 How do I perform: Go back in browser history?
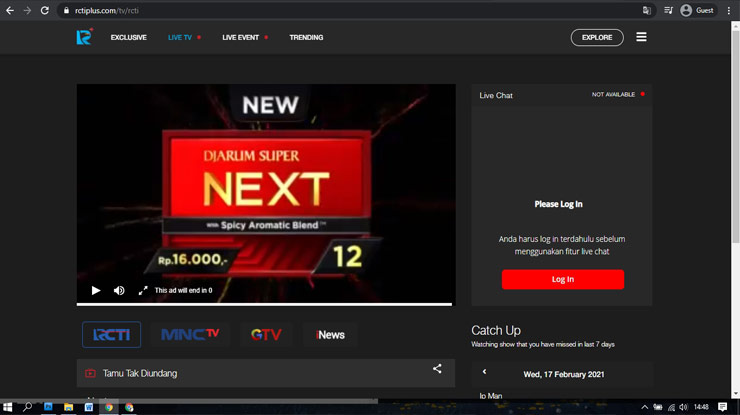[10, 10]
